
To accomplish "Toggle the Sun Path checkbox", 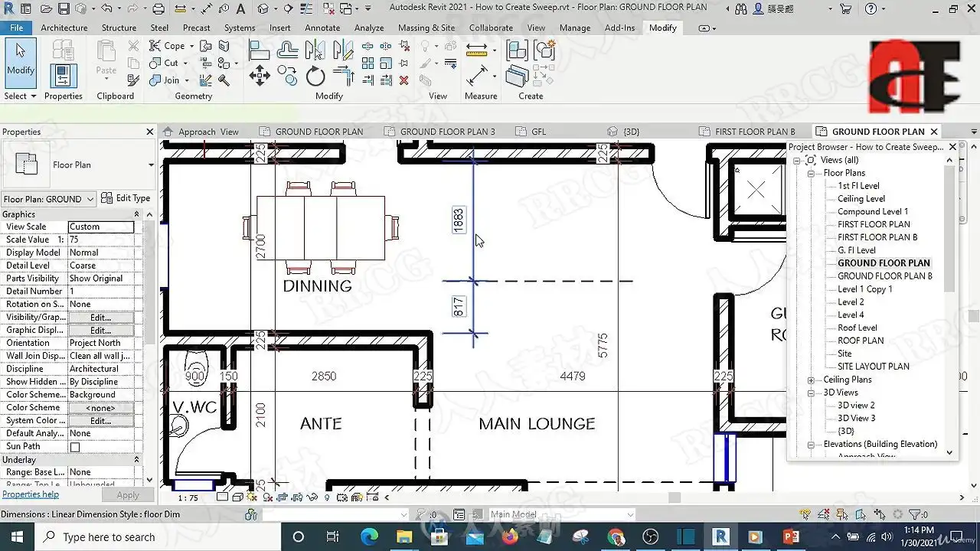I will click(75, 447).
